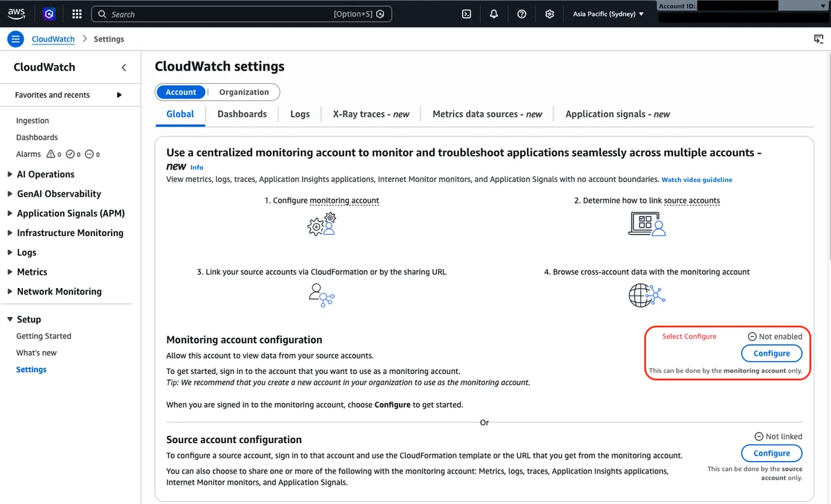Click the AWS logo home icon
The width and height of the screenshot is (831, 504).
17,14
